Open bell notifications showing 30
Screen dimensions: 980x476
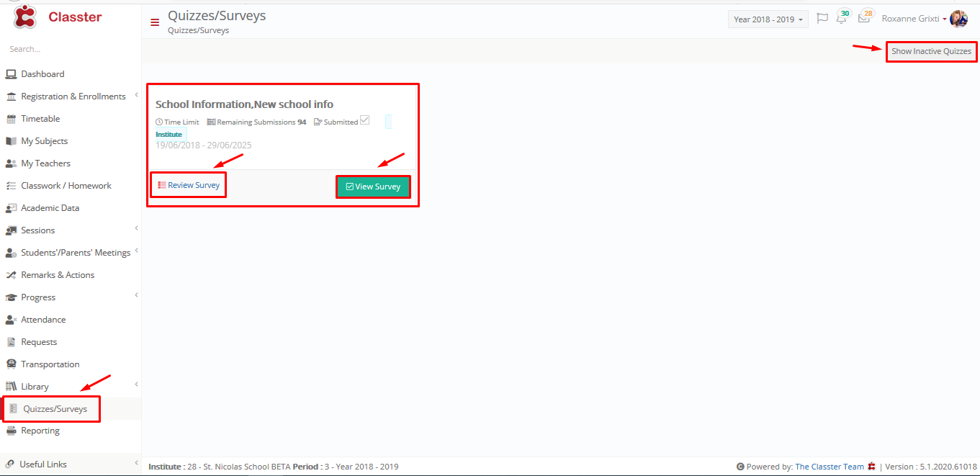(x=842, y=17)
